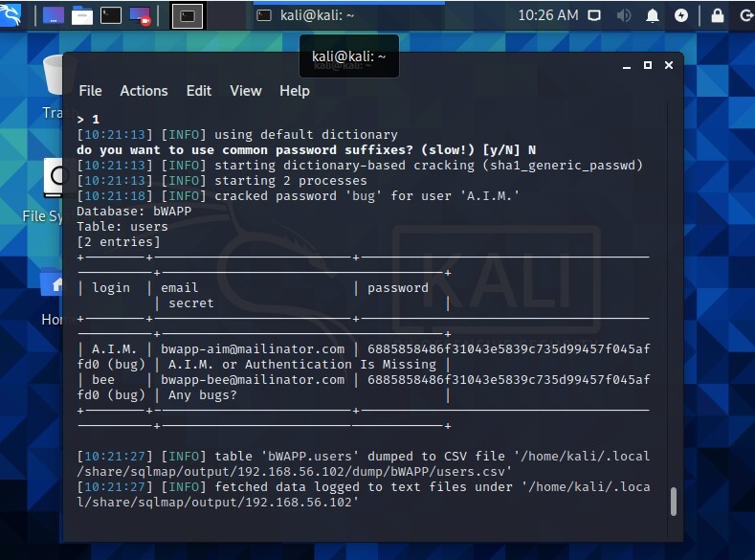The width and height of the screenshot is (755, 560).
Task: Click the 10:26 AM panel clock
Action: tap(548, 15)
